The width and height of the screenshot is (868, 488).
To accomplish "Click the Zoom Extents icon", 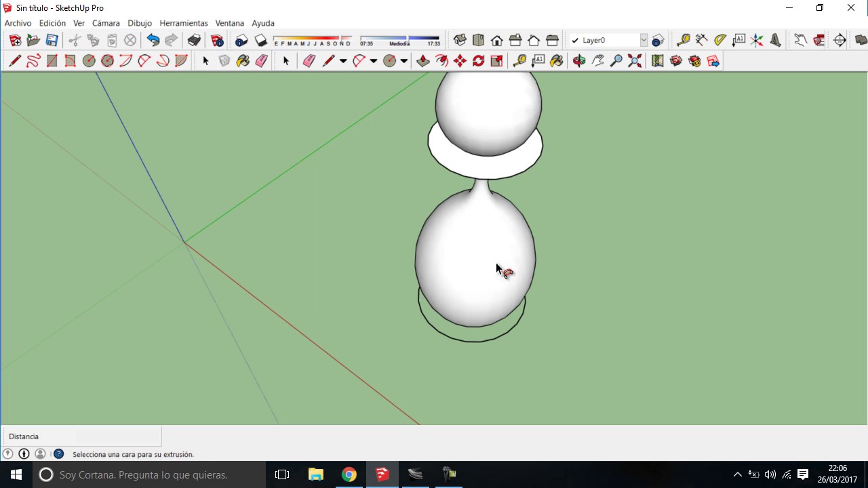I will (x=635, y=61).
